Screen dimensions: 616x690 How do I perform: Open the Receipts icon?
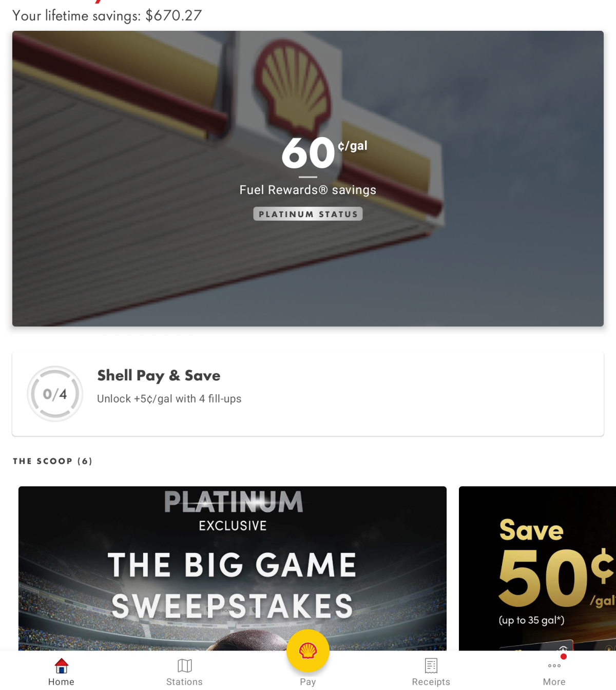(x=431, y=666)
